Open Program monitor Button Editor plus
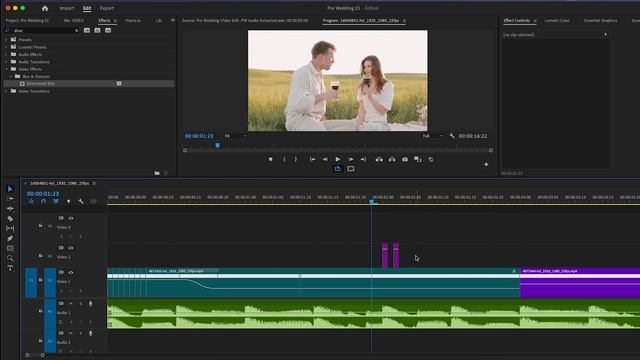Image resolution: width=640 pixels, height=360 pixels. pyautogui.click(x=486, y=164)
